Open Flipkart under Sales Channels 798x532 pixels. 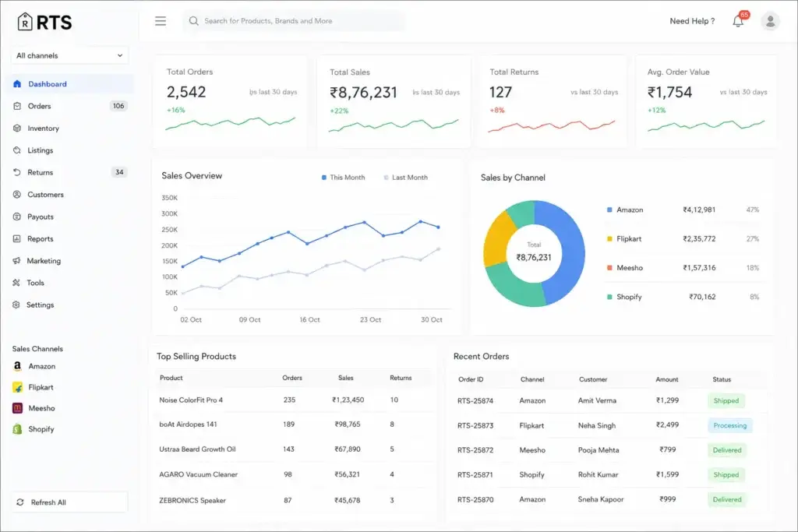33,387
